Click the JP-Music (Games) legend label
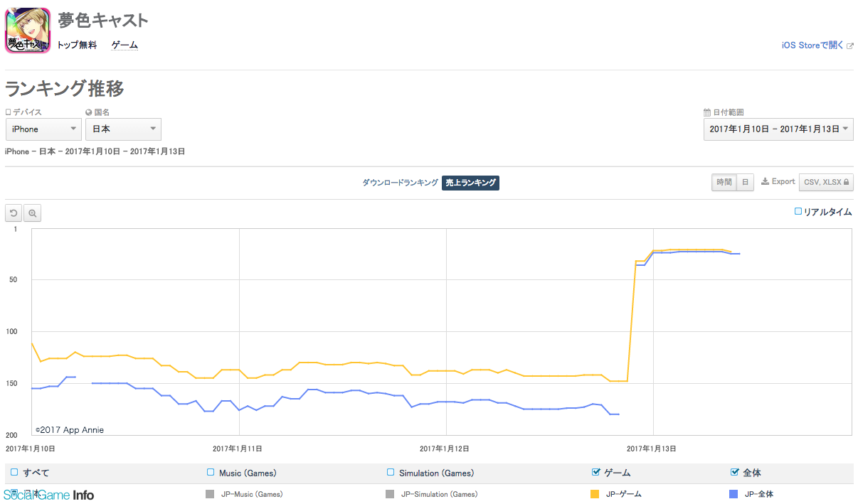The image size is (858, 504). (250, 494)
